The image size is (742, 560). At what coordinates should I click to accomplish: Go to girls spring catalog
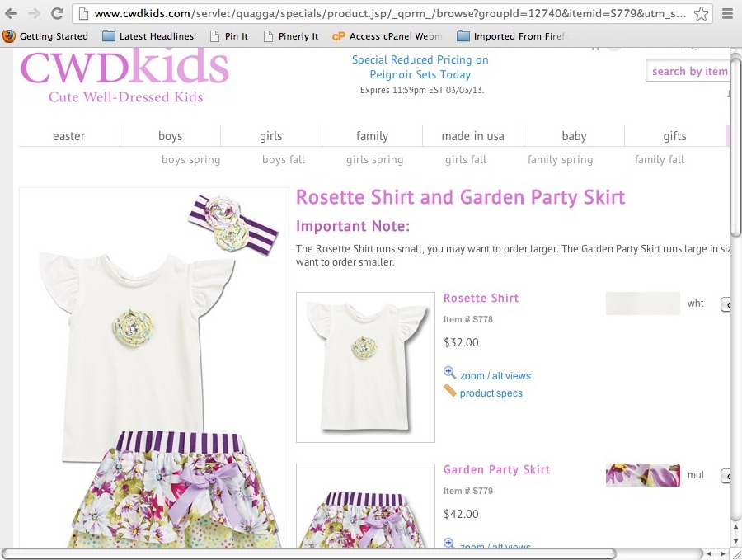pyautogui.click(x=374, y=160)
